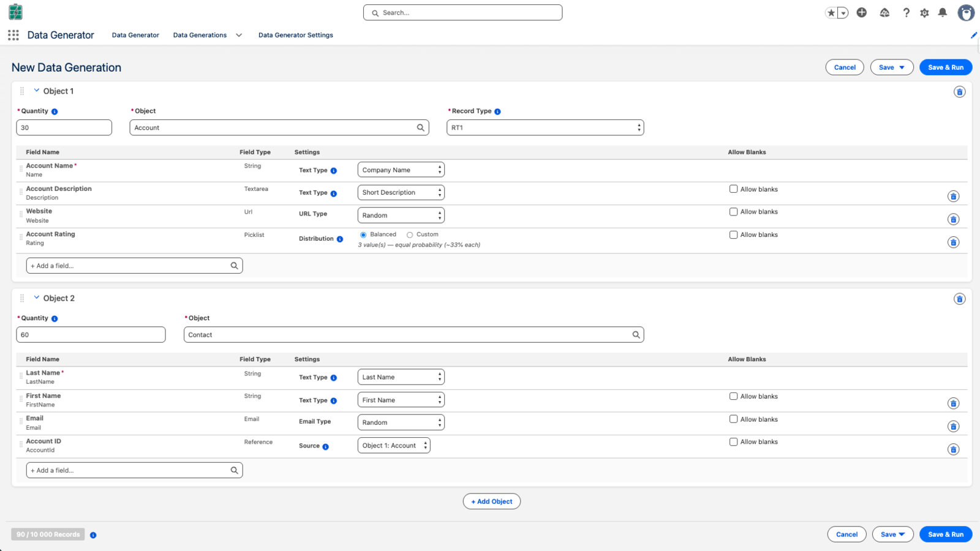Show info tooltip for Record Type

tap(497, 111)
